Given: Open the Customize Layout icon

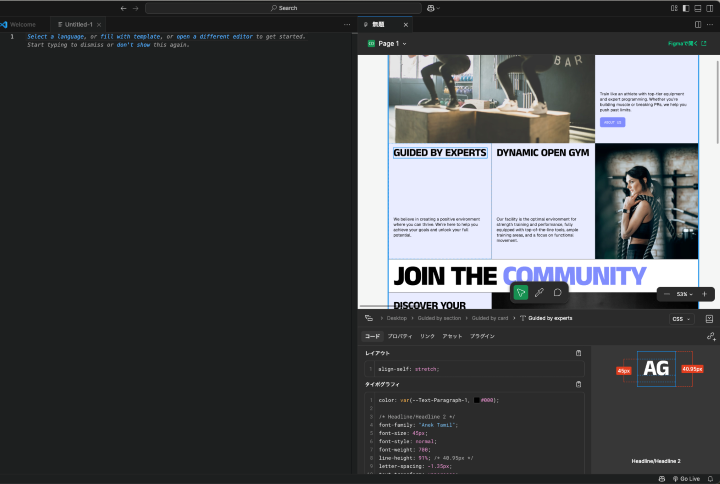Looking at the screenshot, I should click(x=674, y=8).
